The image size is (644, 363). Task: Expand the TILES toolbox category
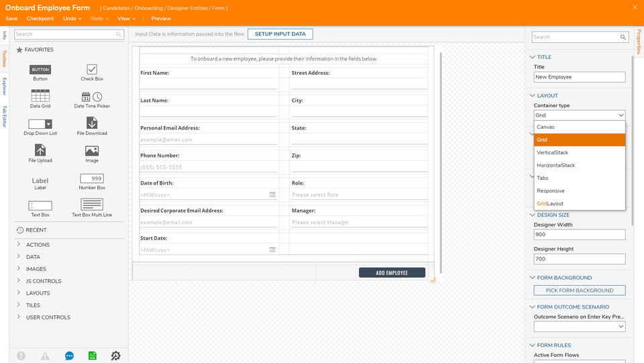(x=19, y=305)
